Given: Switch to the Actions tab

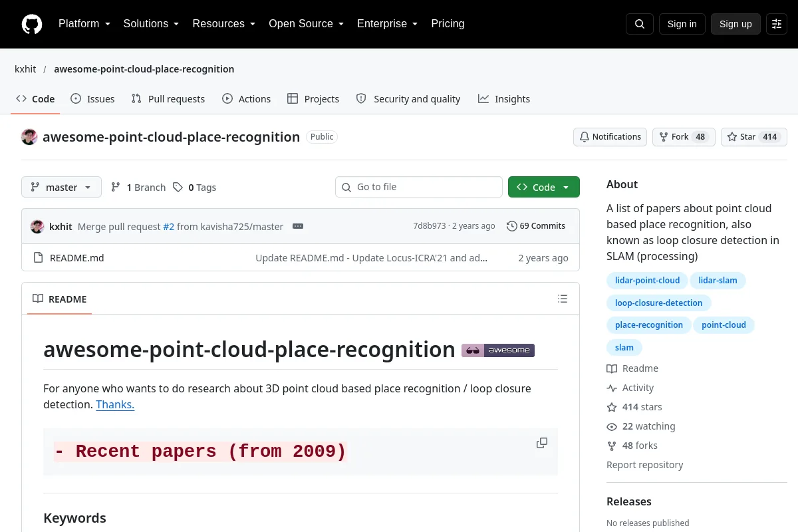Looking at the screenshot, I should pyautogui.click(x=246, y=99).
